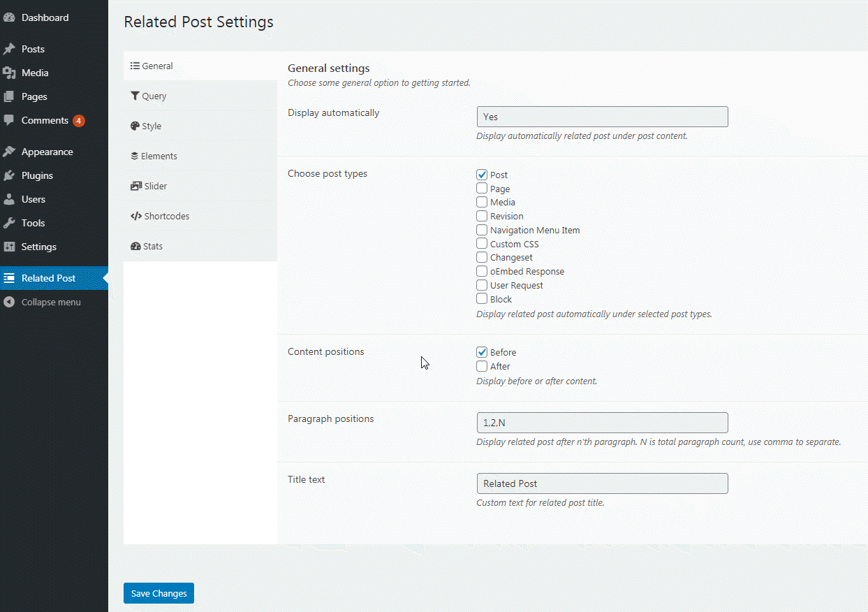Click the Comments speech bubble icon

[x=9, y=120]
